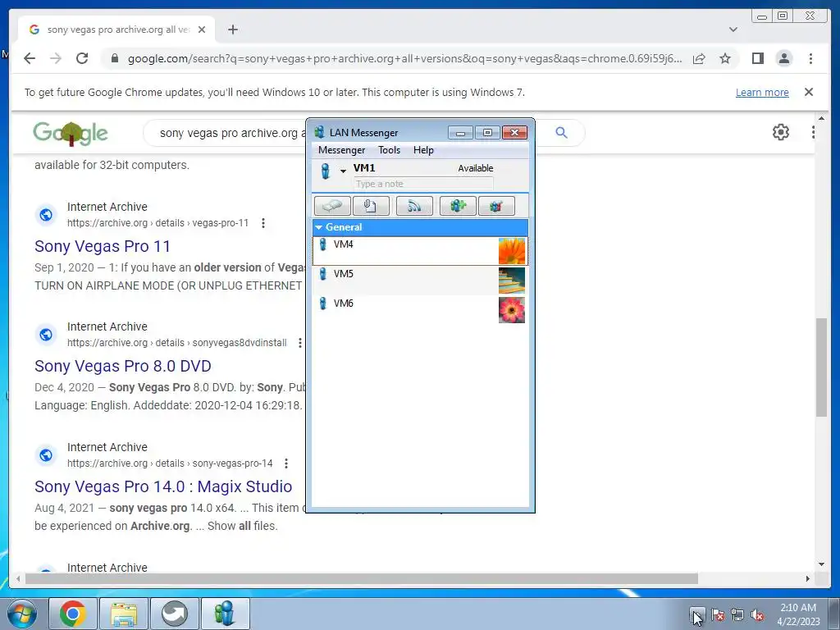
Task: Click the network tray icon
Action: tap(737, 615)
